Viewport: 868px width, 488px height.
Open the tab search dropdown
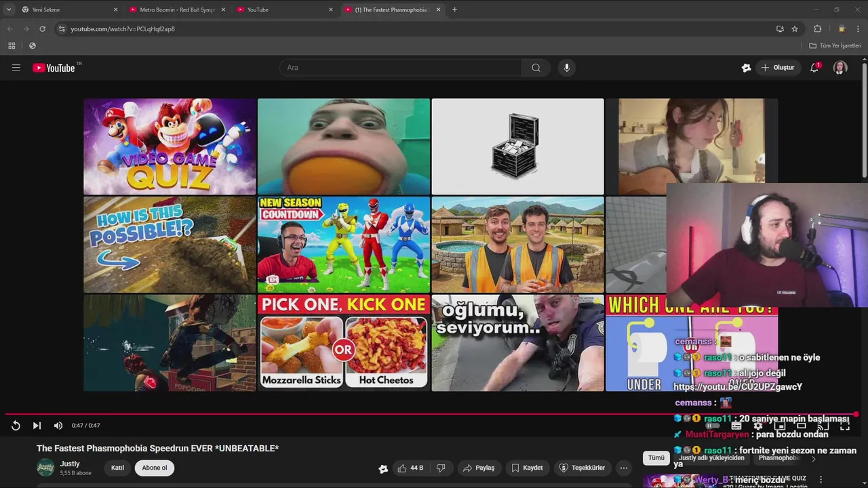coord(9,9)
